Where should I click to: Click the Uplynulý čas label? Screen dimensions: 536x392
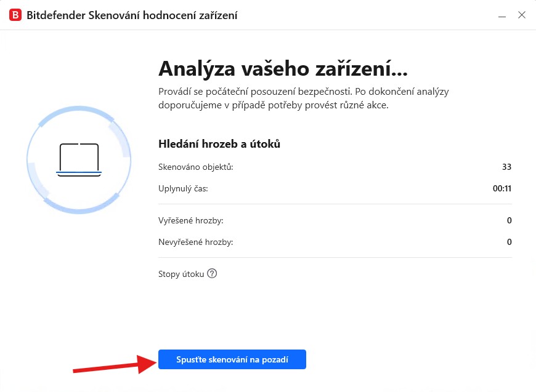click(183, 188)
